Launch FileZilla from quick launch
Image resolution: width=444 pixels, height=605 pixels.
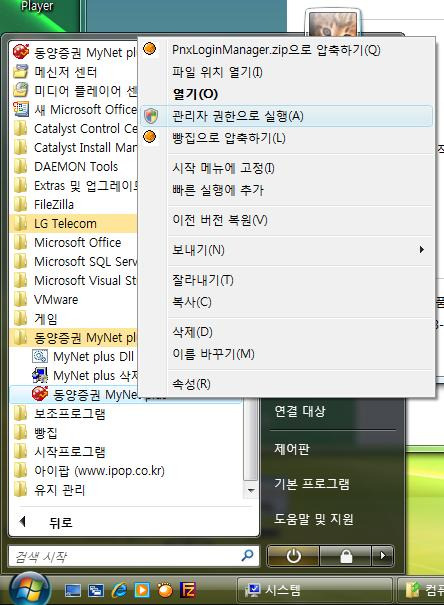188,590
